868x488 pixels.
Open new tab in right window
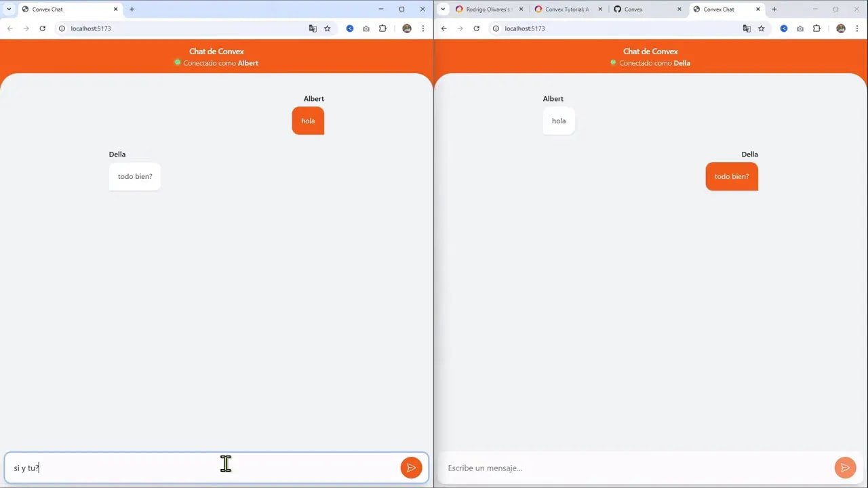click(774, 9)
